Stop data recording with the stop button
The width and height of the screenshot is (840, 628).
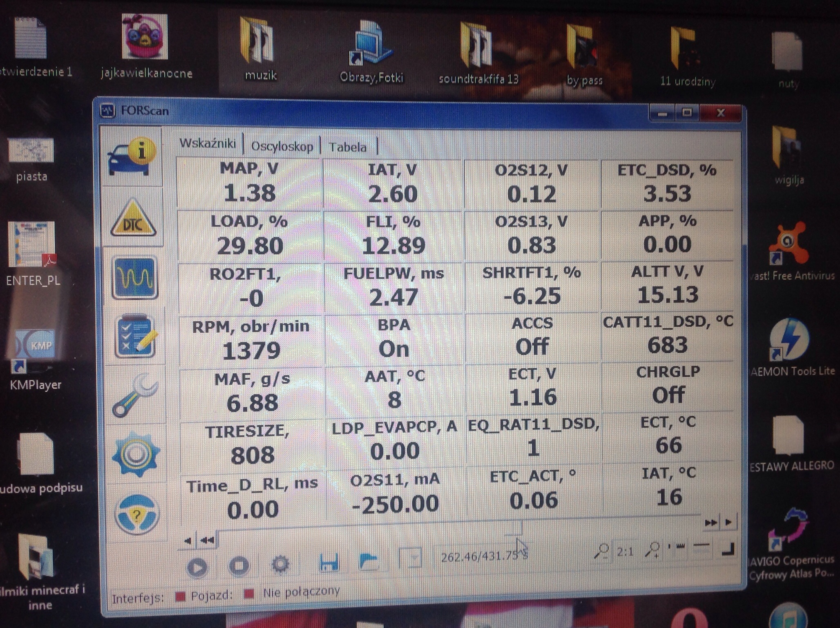pyautogui.click(x=239, y=566)
